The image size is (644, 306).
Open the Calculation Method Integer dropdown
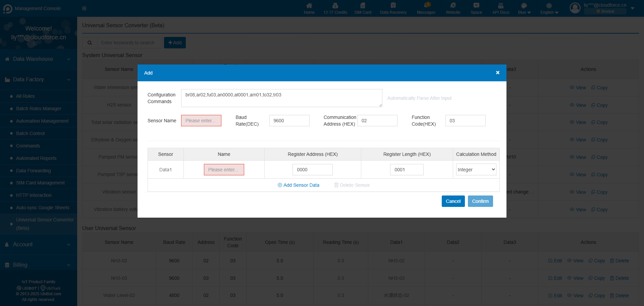(476, 170)
